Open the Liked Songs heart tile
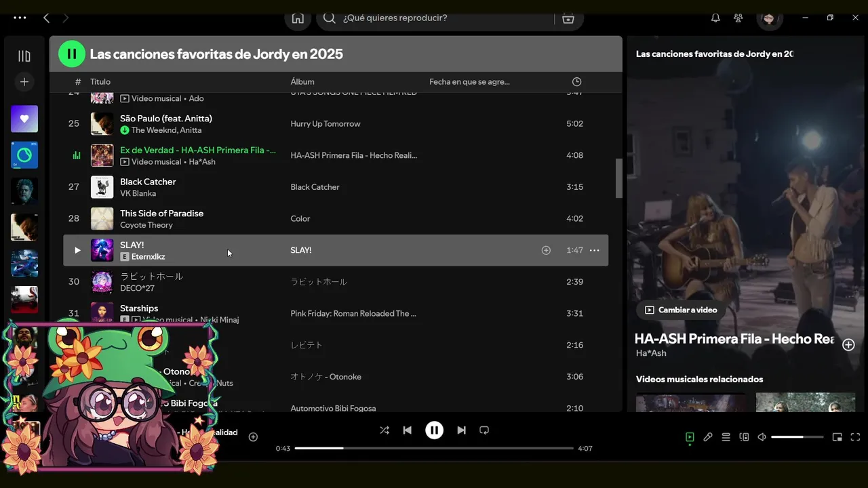The image size is (868, 488). (x=24, y=119)
